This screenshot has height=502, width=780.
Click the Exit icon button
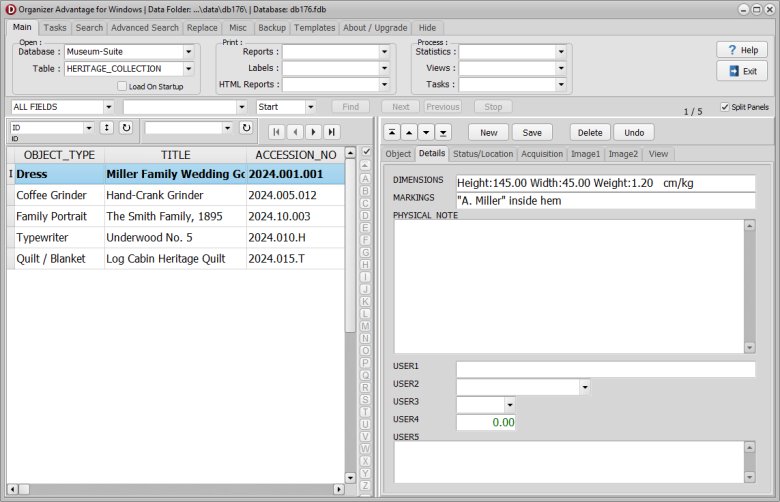(x=741, y=71)
